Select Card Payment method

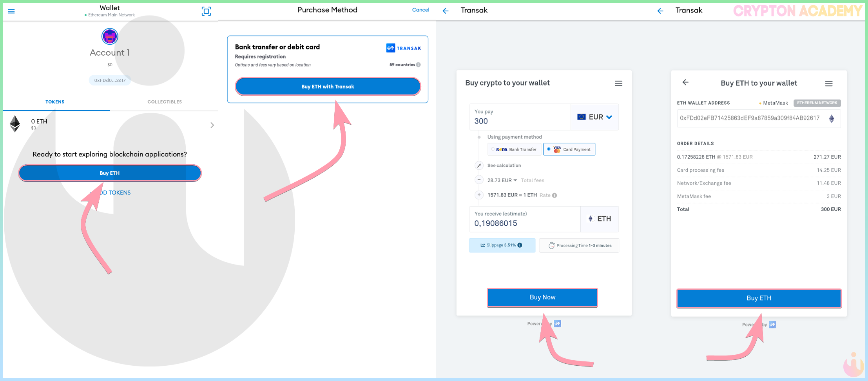[x=569, y=149]
